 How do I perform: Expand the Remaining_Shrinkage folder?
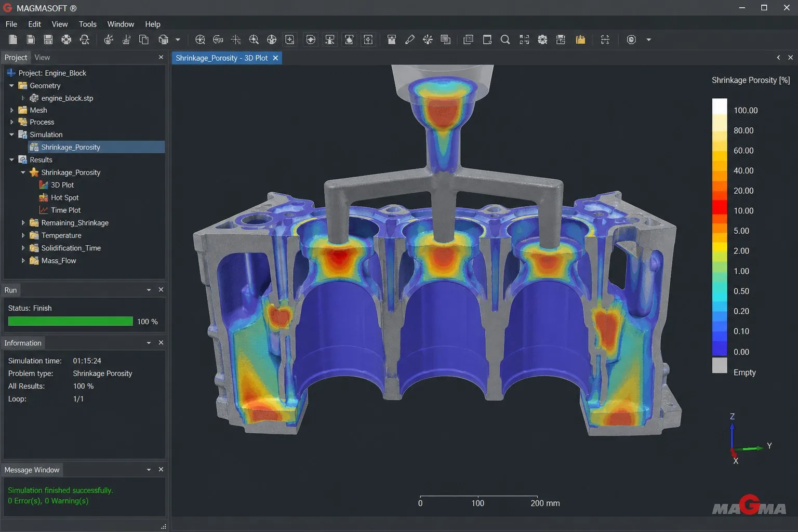[x=23, y=222]
